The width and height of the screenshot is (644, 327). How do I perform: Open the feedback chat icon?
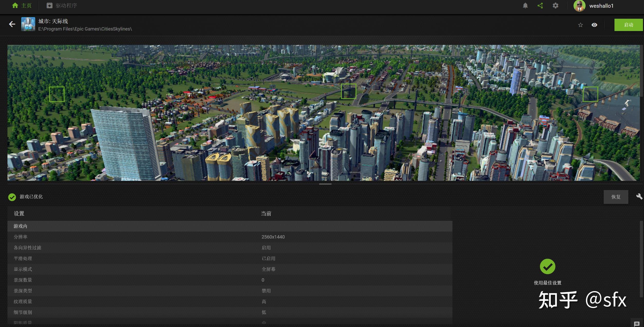(x=637, y=324)
